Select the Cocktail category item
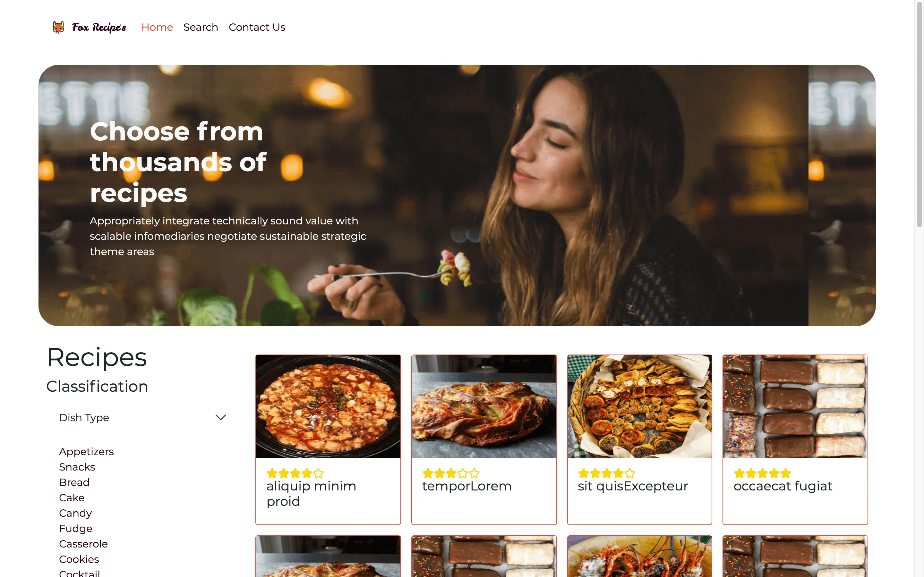Viewport: 924px width, 577px height. [x=79, y=574]
